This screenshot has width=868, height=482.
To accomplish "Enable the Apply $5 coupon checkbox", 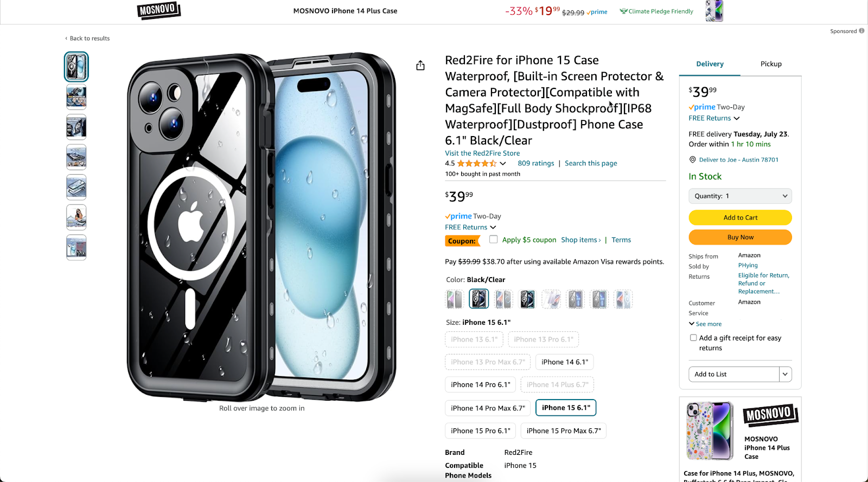I will [493, 240].
